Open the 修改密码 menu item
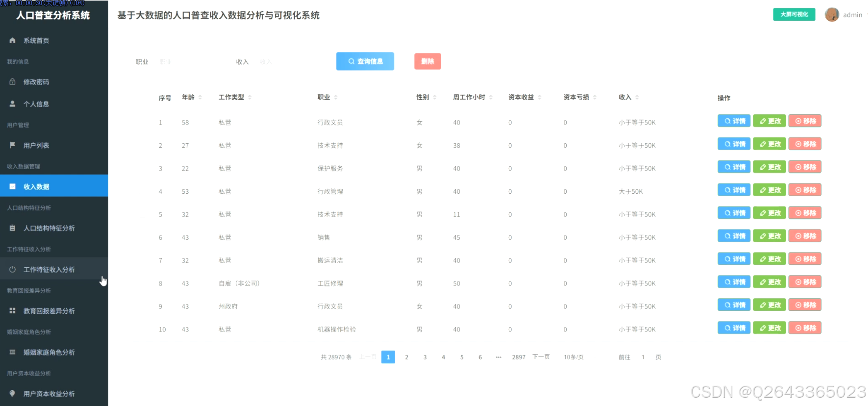 click(x=54, y=82)
